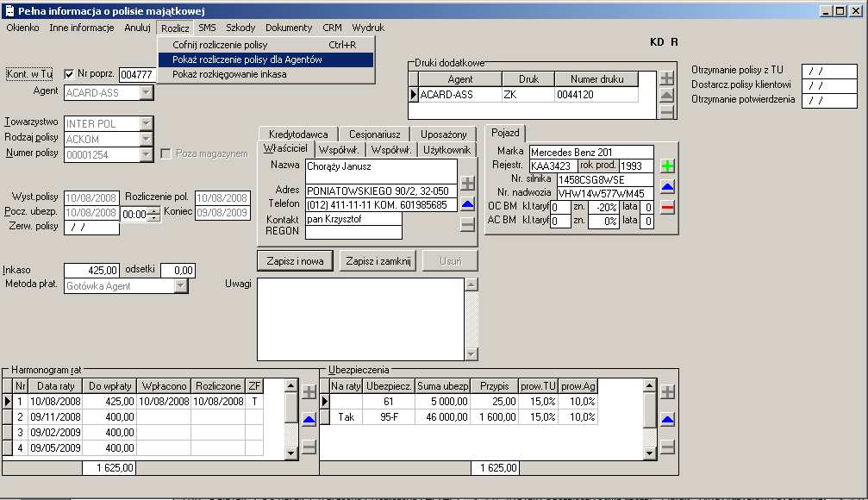This screenshot has width=868, height=500.
Task: Switch to the Cesjonariusz tab
Action: [375, 134]
